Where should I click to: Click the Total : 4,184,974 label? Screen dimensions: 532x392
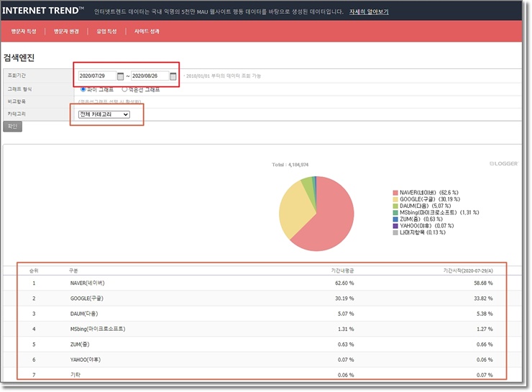click(290, 165)
